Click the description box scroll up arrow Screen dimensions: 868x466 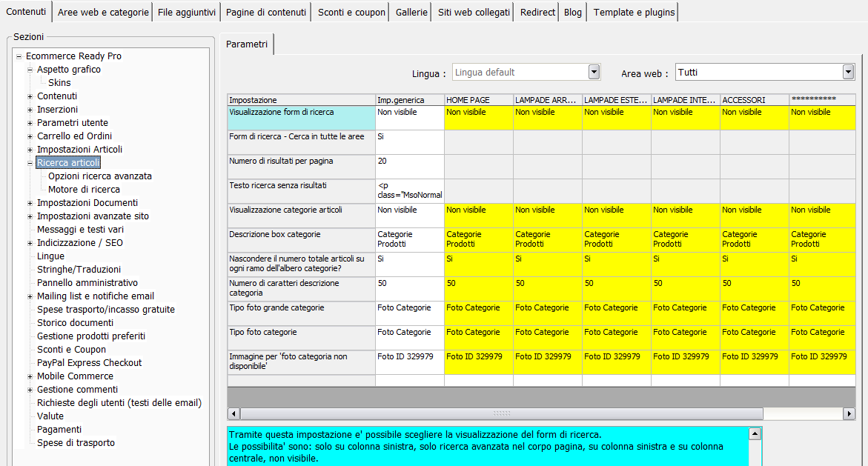(x=755, y=434)
